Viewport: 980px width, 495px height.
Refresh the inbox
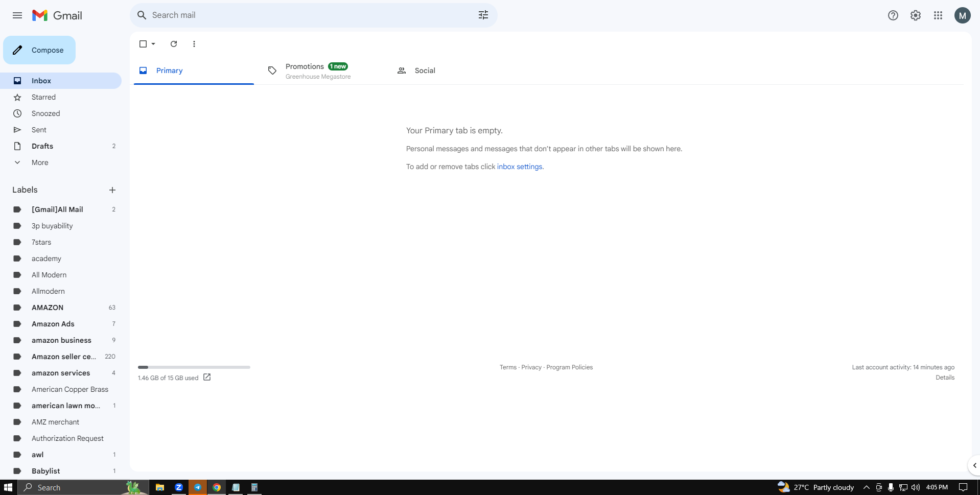tap(174, 44)
